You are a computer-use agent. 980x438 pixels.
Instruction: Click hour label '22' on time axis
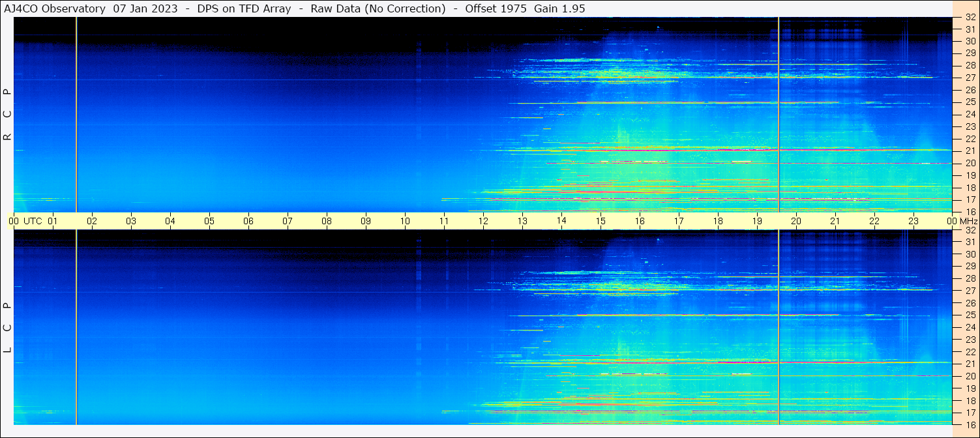pos(874,221)
